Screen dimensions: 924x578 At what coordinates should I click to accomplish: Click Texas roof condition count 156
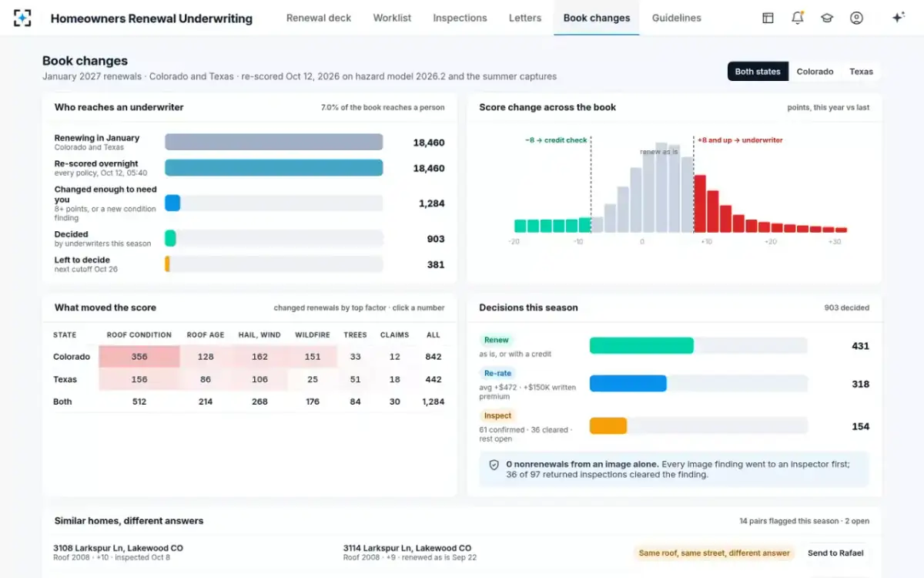[x=139, y=379]
